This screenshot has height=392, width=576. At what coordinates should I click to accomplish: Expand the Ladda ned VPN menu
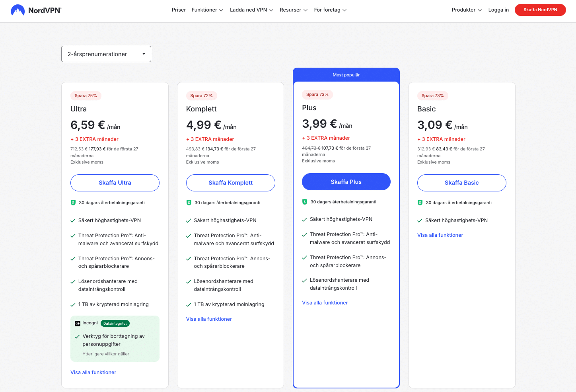coord(251,10)
